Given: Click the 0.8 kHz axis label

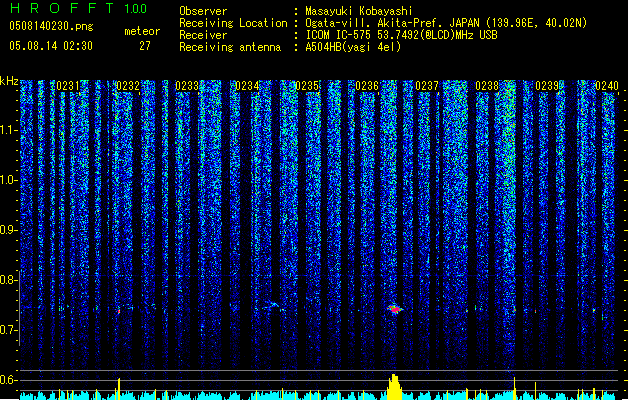Looking at the screenshot, I should [8, 280].
